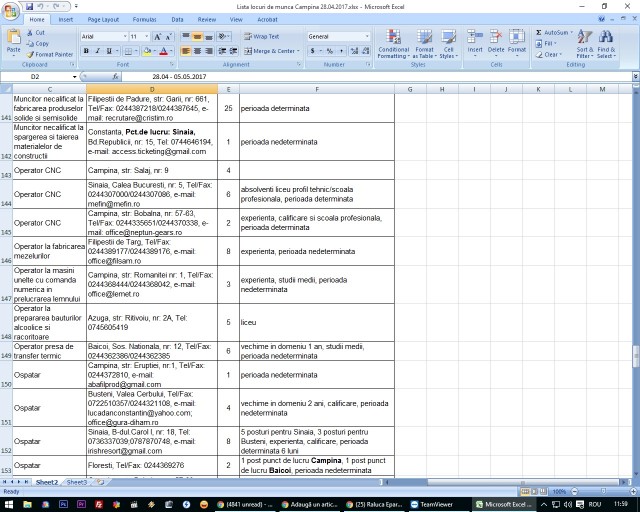Open Sort & Filter
The image size is (640, 512).
coord(584,44)
